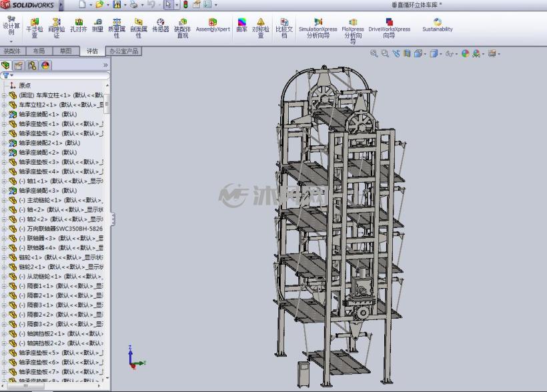The height and width of the screenshot is (392, 547).
Task: Open the 比较文档 compare documents tool
Action: coord(284,28)
